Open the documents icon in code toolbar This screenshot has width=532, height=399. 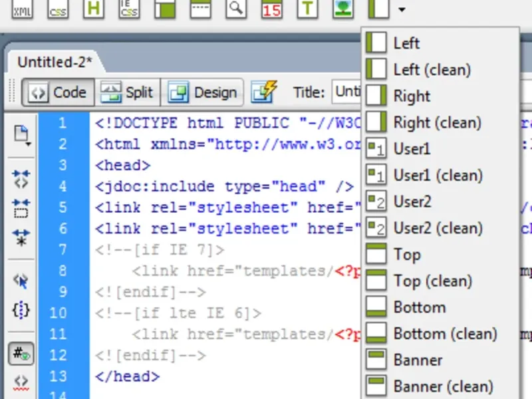22,135
